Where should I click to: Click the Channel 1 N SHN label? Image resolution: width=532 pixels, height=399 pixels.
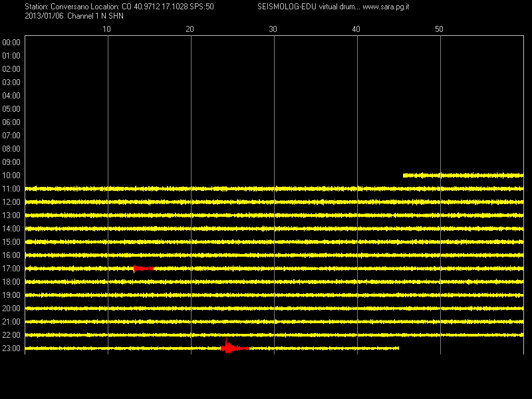pyautogui.click(x=95, y=16)
